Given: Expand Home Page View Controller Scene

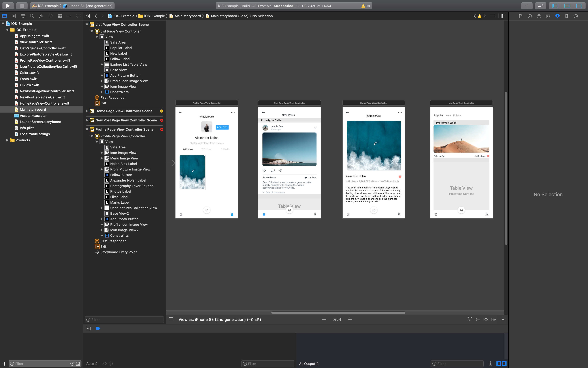Looking at the screenshot, I should [87, 111].
